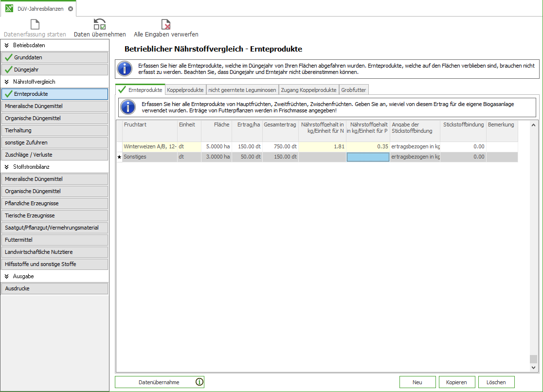Switch to the Koppelprodukte tab
The width and height of the screenshot is (543, 392).
click(185, 90)
